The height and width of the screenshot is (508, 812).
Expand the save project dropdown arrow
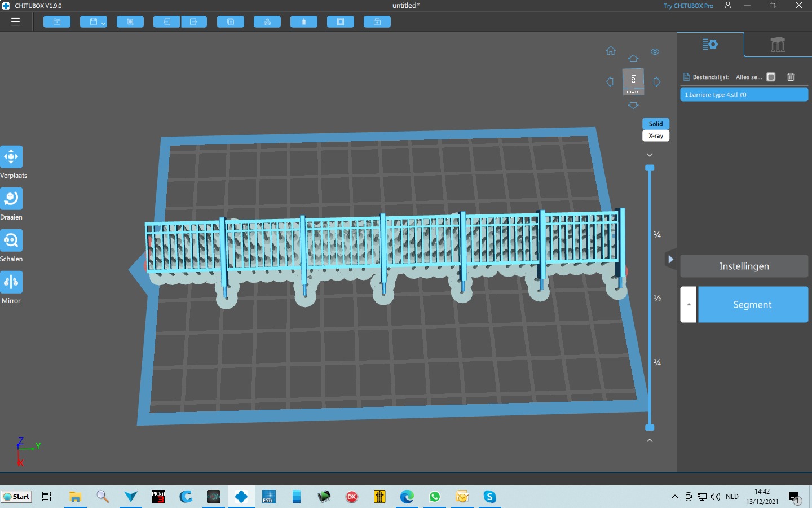point(103,23)
